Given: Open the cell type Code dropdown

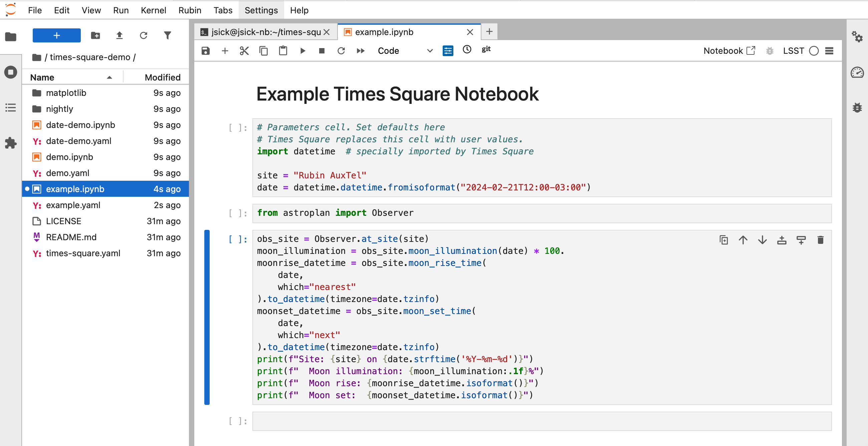Looking at the screenshot, I should [405, 51].
